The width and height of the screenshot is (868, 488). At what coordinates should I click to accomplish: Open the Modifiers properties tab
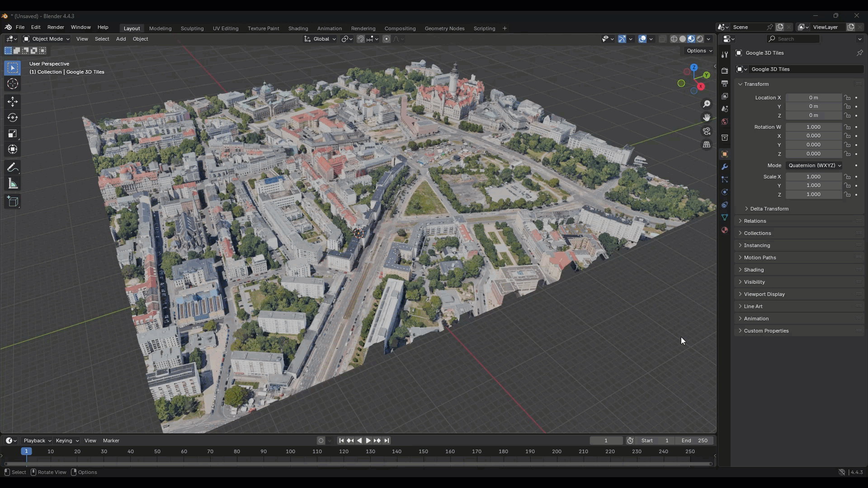[725, 167]
